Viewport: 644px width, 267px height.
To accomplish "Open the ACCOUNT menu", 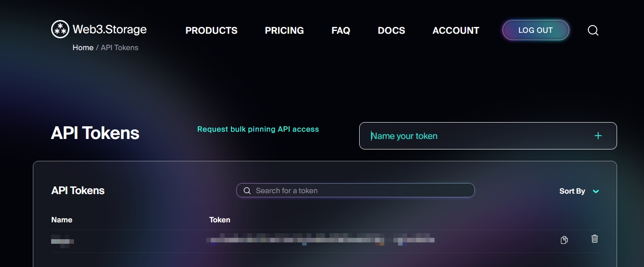I will (456, 31).
